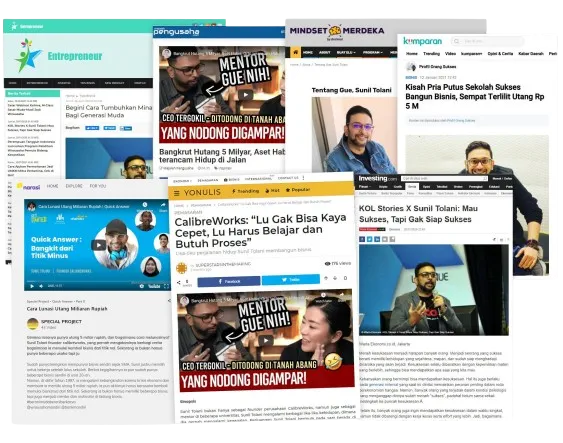Select Hot on the Yonulis bar
Image resolution: width=563 pixels, height=443 pixels.
[x=272, y=191]
